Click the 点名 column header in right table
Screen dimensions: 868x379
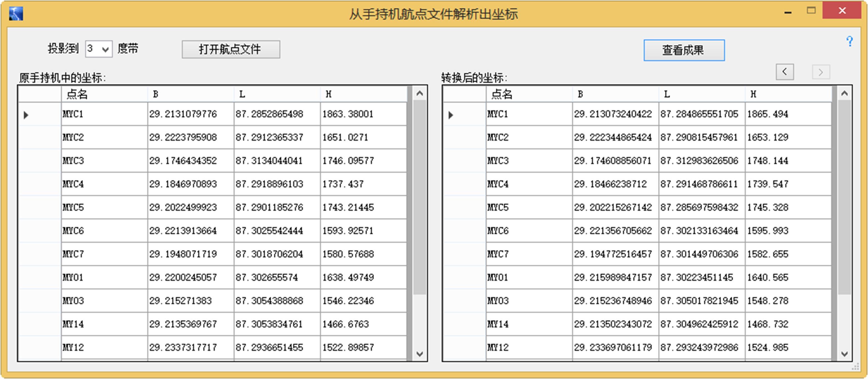click(x=529, y=94)
